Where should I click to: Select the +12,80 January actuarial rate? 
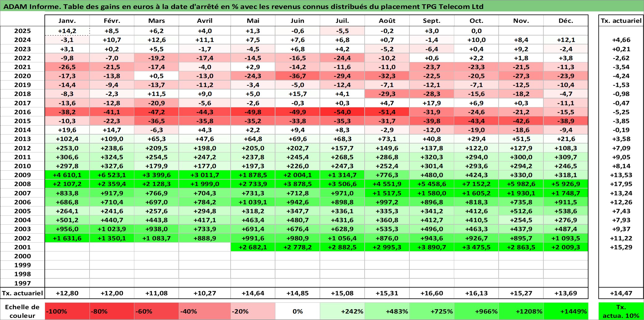[67, 293]
